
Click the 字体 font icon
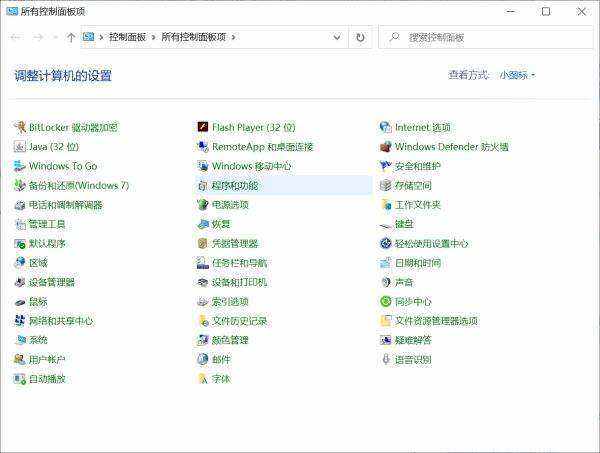point(202,379)
